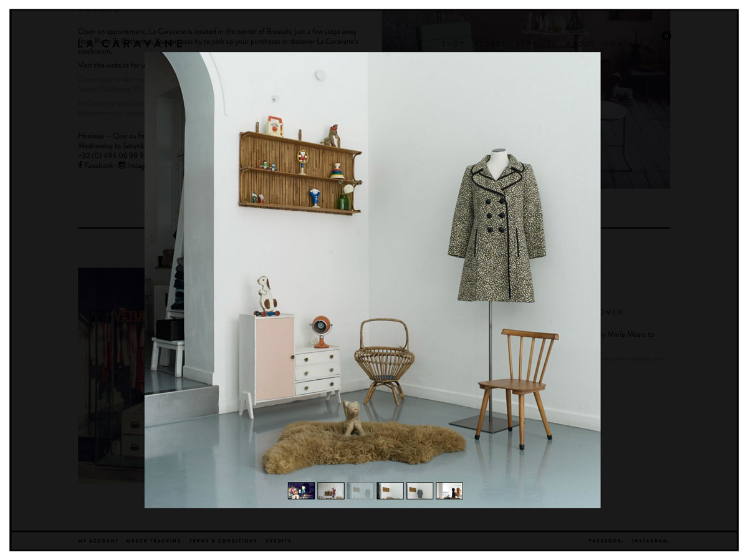Open the Facebook link in contact details
This screenshot has height=560, width=748.
[98, 165]
